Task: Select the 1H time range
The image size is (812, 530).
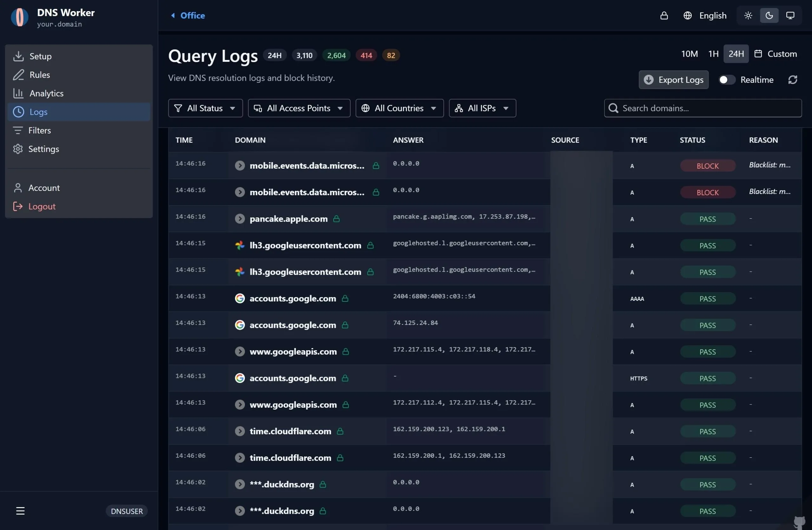Action: (x=713, y=54)
